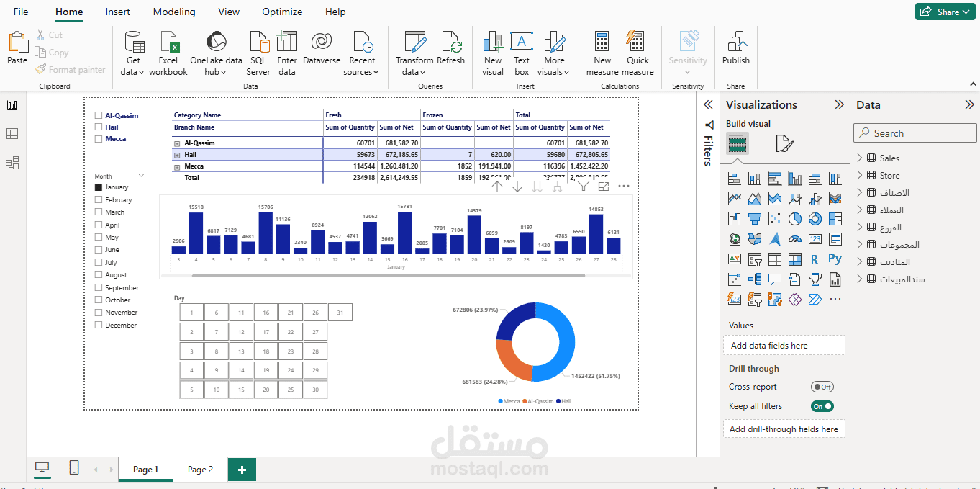Open the More visuals dropdown

pos(554,53)
